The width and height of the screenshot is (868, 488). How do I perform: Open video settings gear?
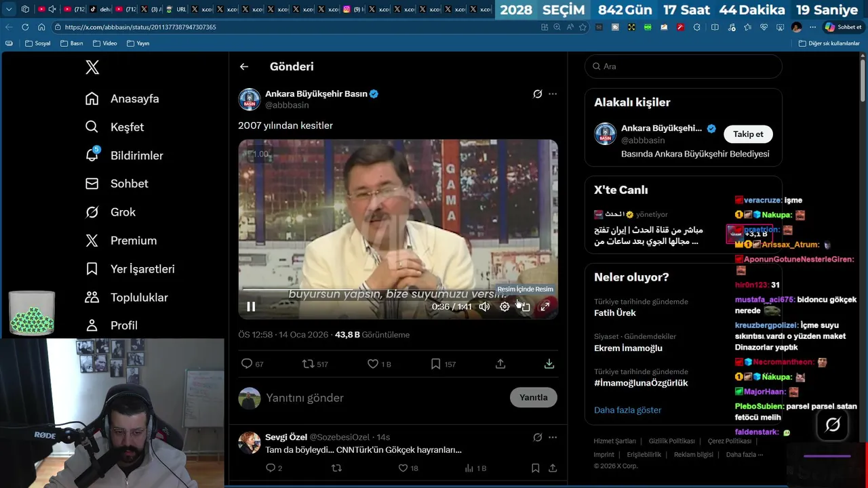(505, 306)
